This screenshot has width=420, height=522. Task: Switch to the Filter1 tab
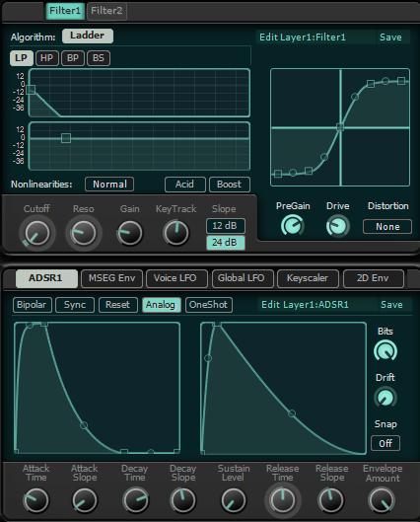pyautogui.click(x=65, y=11)
